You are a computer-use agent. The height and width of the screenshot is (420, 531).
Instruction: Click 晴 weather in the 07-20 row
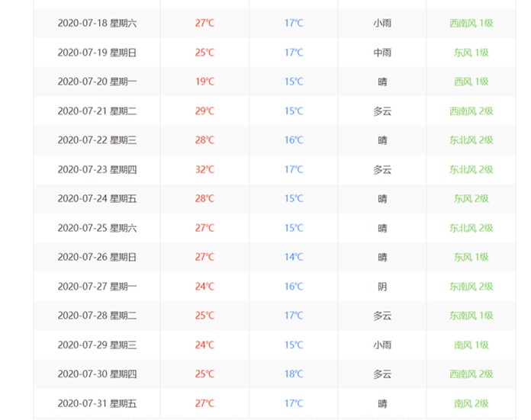pos(382,82)
